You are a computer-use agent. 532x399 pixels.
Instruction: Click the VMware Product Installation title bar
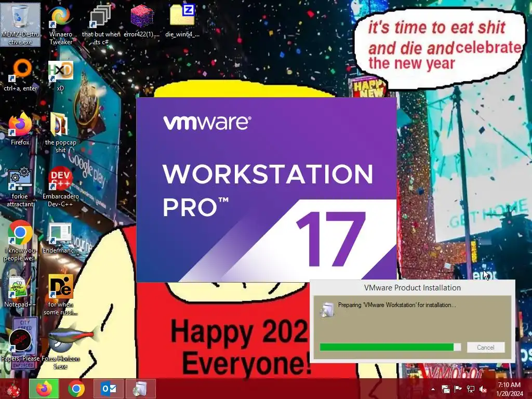412,288
